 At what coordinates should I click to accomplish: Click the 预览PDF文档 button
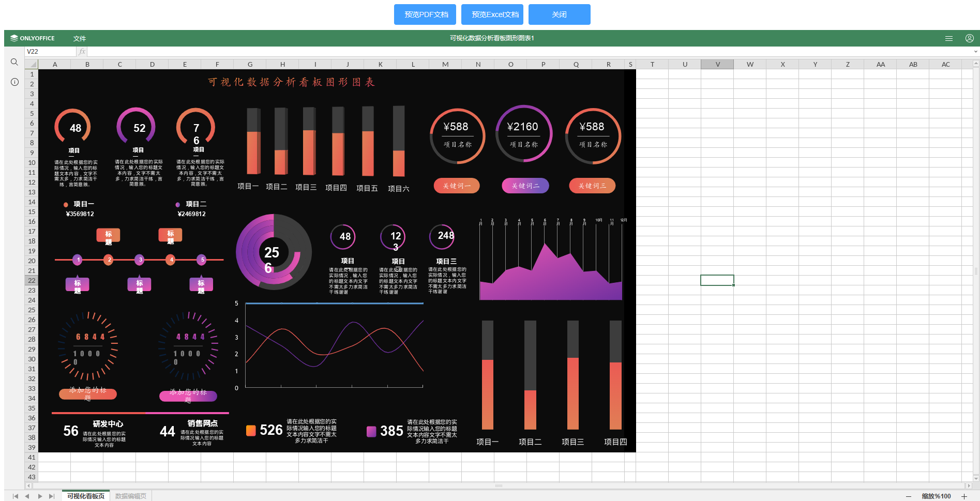click(x=425, y=14)
